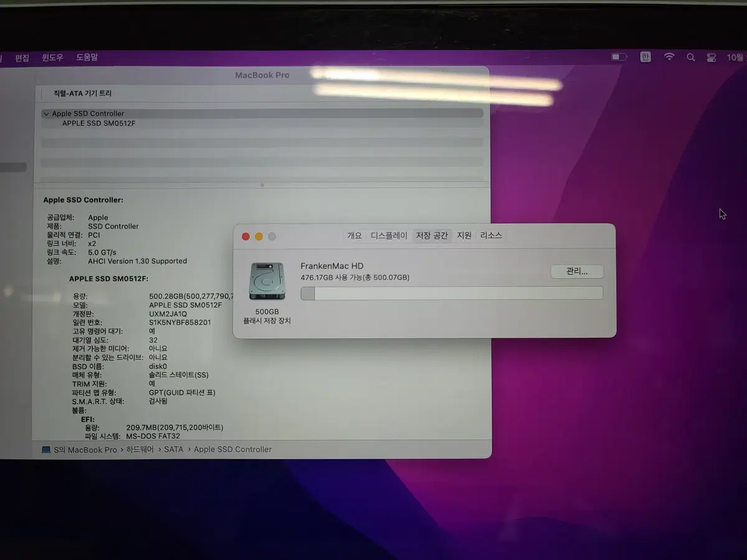Image resolution: width=747 pixels, height=560 pixels.
Task: Click the 5.0 GT/s link speed value
Action: [102, 253]
